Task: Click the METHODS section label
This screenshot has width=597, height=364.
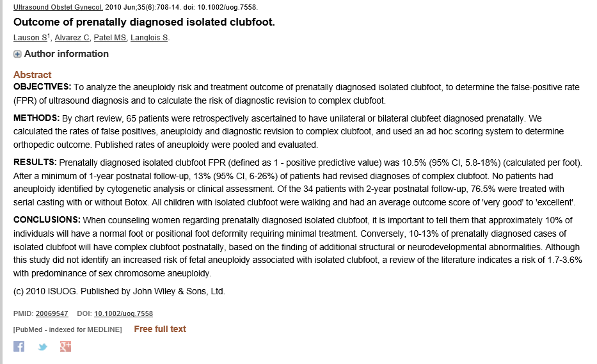Action: coord(36,118)
